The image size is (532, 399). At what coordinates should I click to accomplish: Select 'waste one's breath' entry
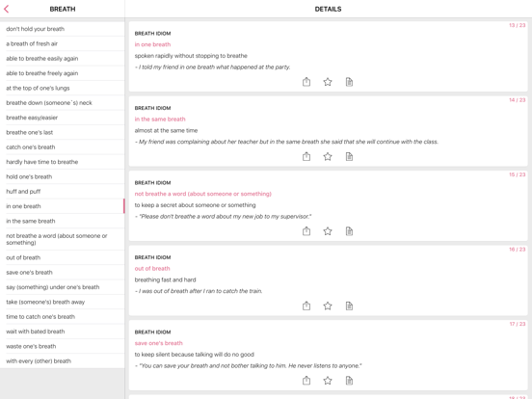(x=63, y=346)
